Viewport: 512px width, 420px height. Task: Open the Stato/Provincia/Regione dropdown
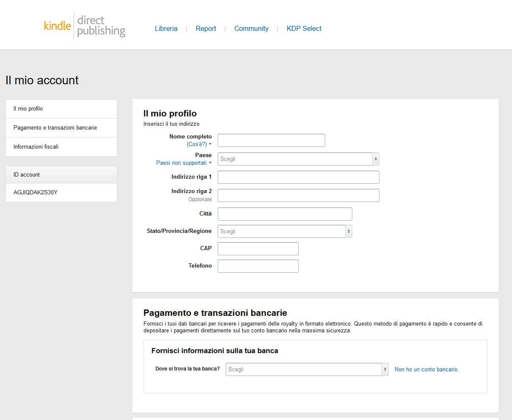pos(285,231)
